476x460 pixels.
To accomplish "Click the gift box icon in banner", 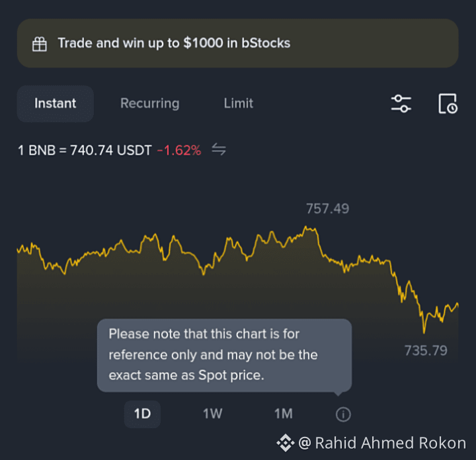I will tap(40, 44).
